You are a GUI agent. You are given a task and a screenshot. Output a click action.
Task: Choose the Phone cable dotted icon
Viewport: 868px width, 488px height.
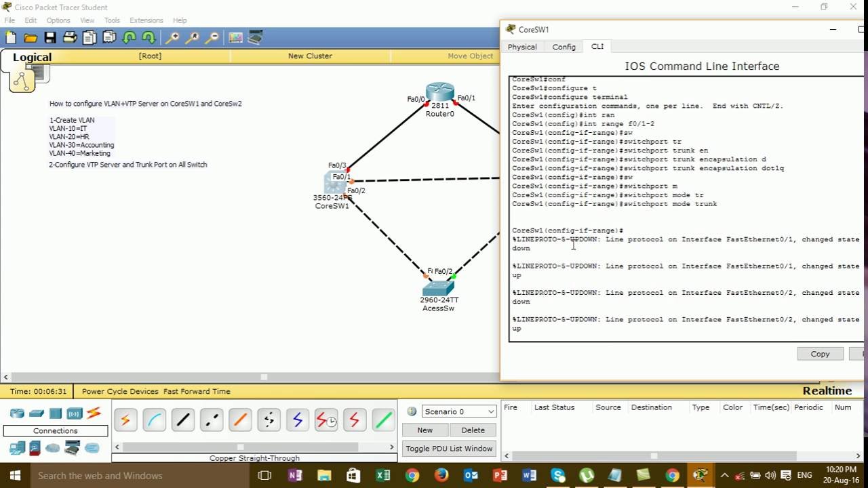pyautogui.click(x=269, y=420)
